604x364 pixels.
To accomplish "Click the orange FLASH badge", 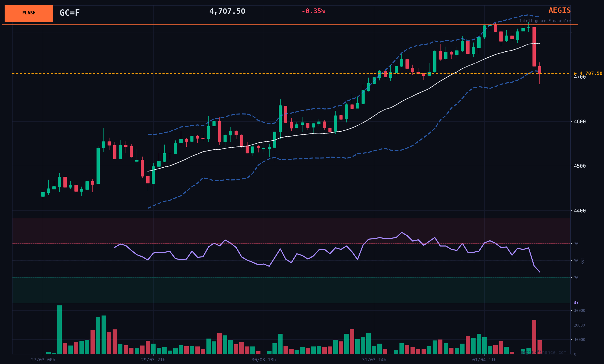I will pyautogui.click(x=29, y=13).
